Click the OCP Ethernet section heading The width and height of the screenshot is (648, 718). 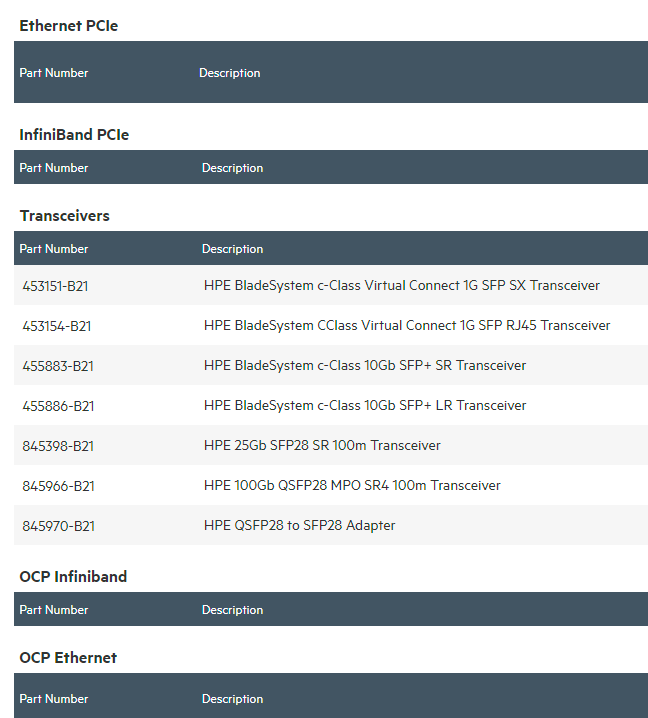point(68,658)
